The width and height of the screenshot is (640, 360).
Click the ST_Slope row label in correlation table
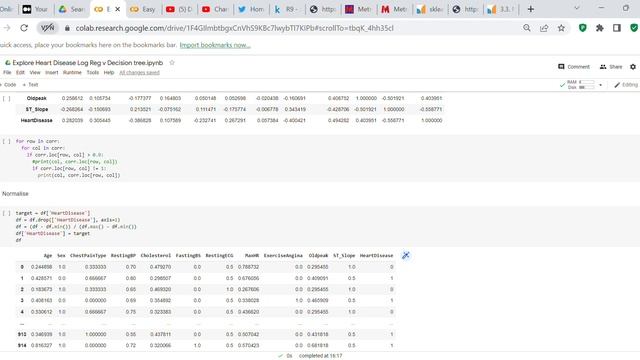pyautogui.click(x=37, y=109)
